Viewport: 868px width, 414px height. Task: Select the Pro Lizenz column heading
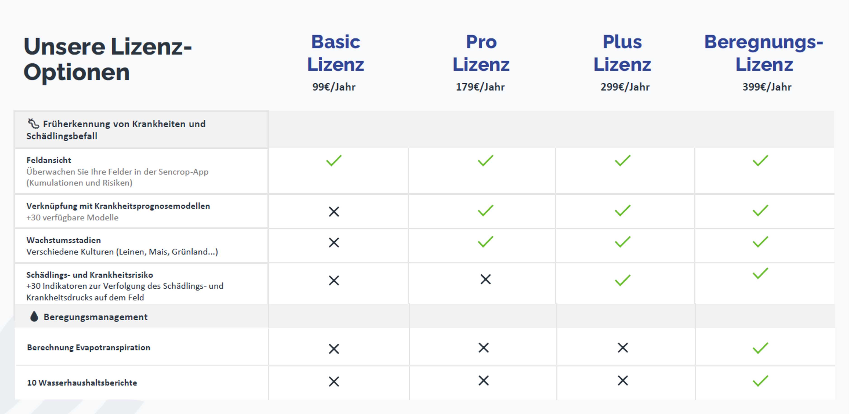coord(481,53)
